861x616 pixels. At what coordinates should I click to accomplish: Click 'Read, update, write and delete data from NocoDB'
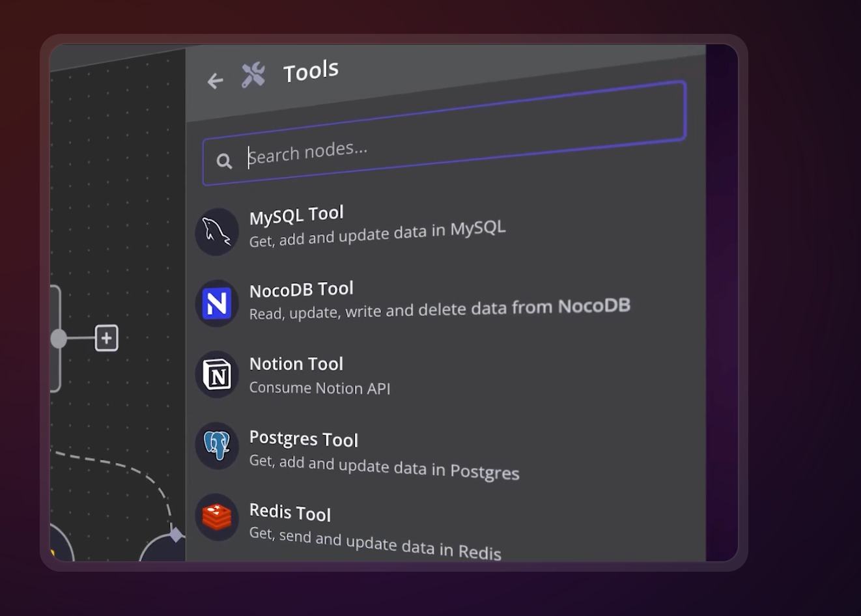pyautogui.click(x=440, y=309)
